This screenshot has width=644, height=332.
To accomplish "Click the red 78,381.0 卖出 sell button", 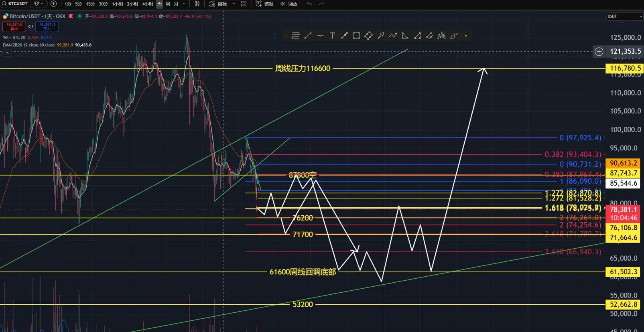I will (x=14, y=26).
